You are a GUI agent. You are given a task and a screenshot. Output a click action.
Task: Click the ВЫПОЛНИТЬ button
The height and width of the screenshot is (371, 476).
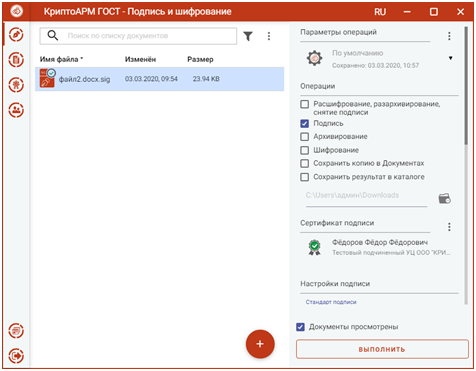(382, 349)
